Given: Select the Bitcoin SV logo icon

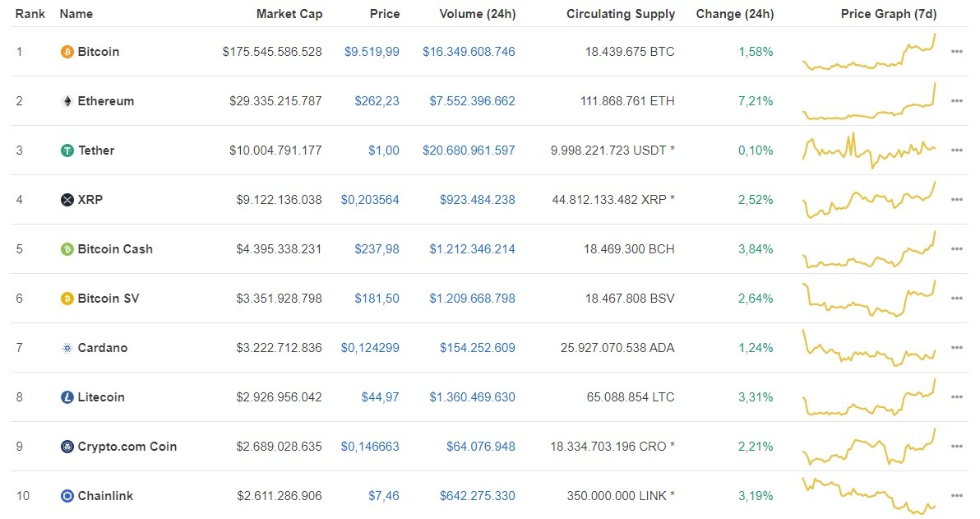Looking at the screenshot, I should pos(67,298).
